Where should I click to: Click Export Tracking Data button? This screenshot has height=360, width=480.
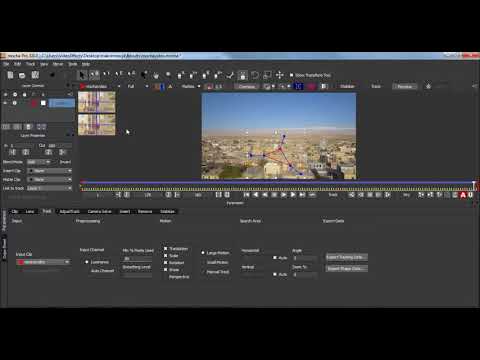point(347,257)
